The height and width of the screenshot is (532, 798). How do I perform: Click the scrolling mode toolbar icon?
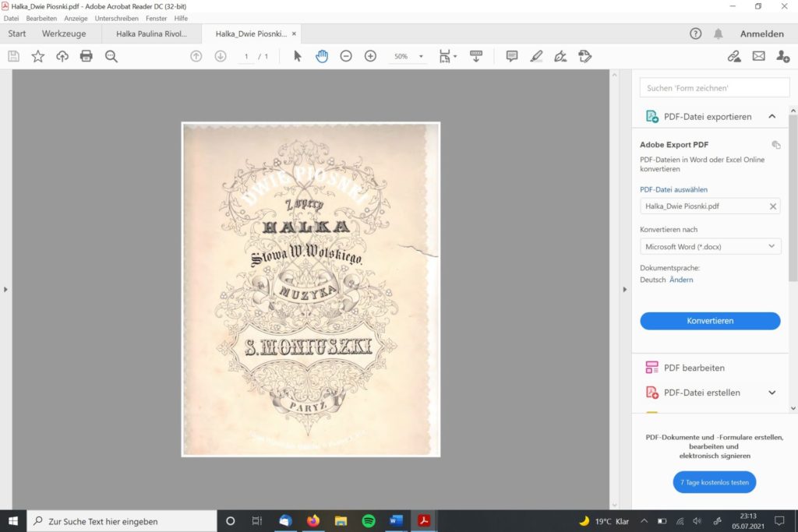coord(476,56)
